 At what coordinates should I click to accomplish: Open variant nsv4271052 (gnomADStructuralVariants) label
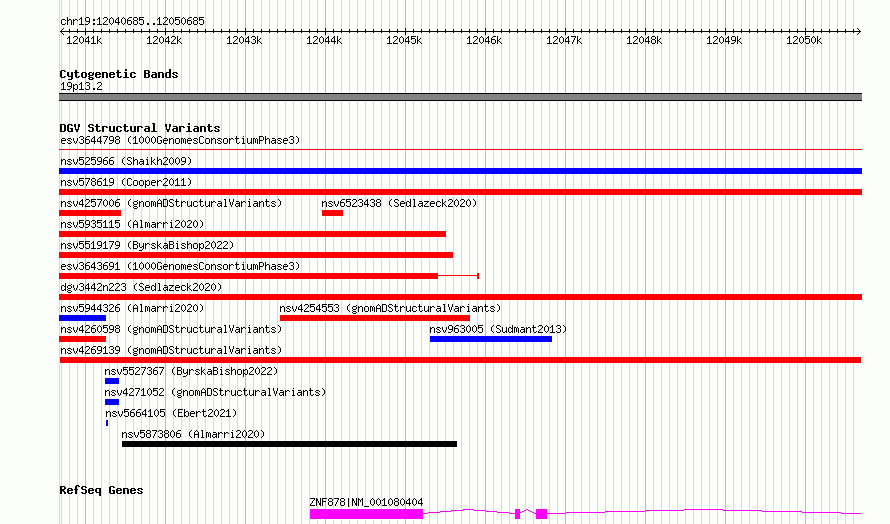[x=215, y=392]
